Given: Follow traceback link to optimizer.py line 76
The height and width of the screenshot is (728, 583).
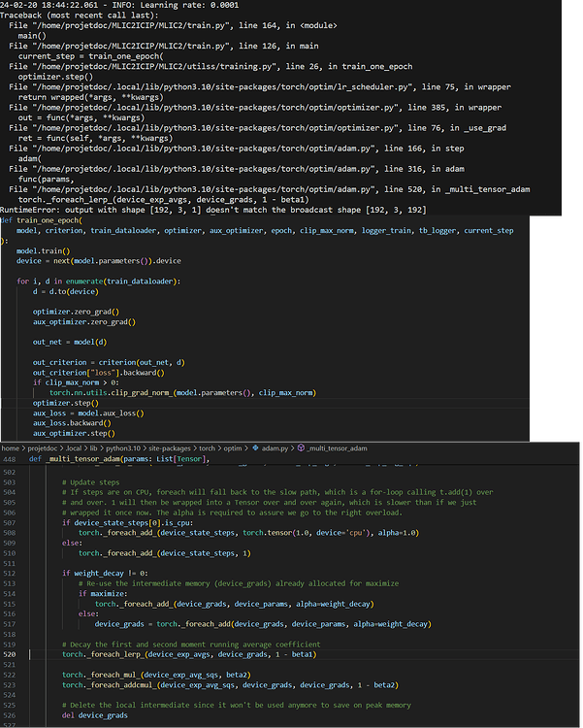Looking at the screenshot, I should coord(258,128).
